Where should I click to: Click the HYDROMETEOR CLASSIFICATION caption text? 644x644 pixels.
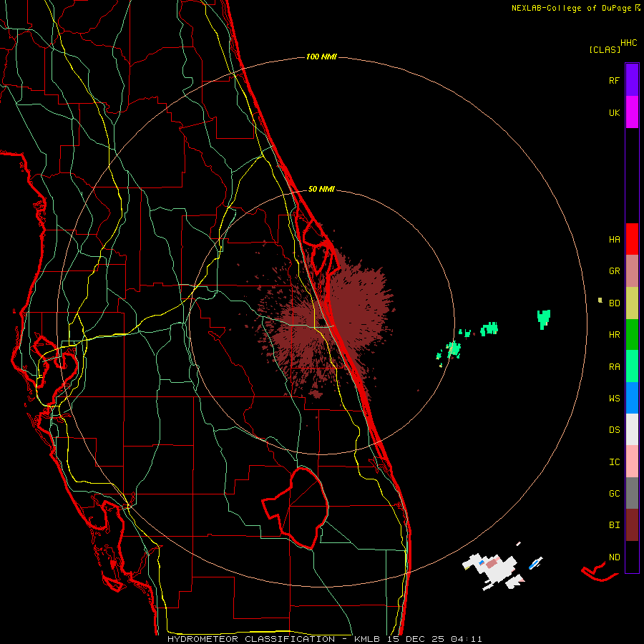251,639
